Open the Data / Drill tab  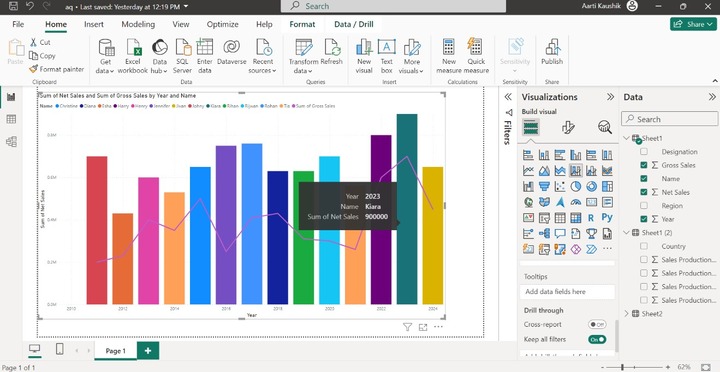click(354, 24)
